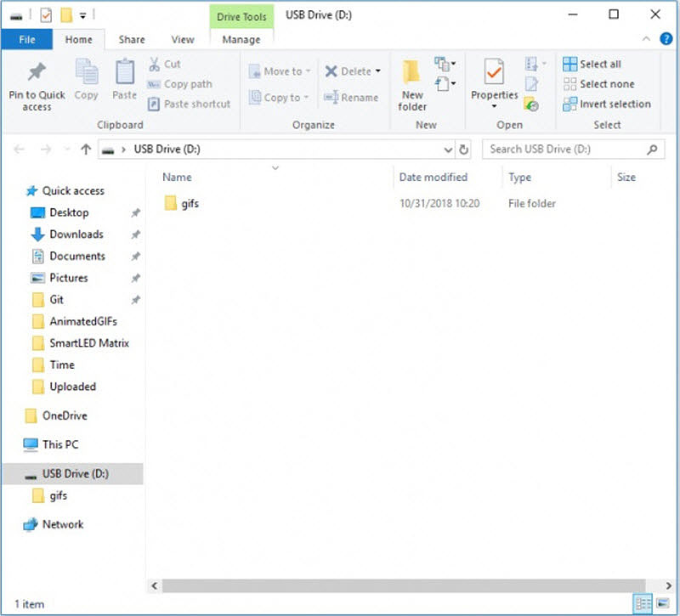
Task: Open the Quick Access Toolbar customize dropdown
Action: click(83, 15)
